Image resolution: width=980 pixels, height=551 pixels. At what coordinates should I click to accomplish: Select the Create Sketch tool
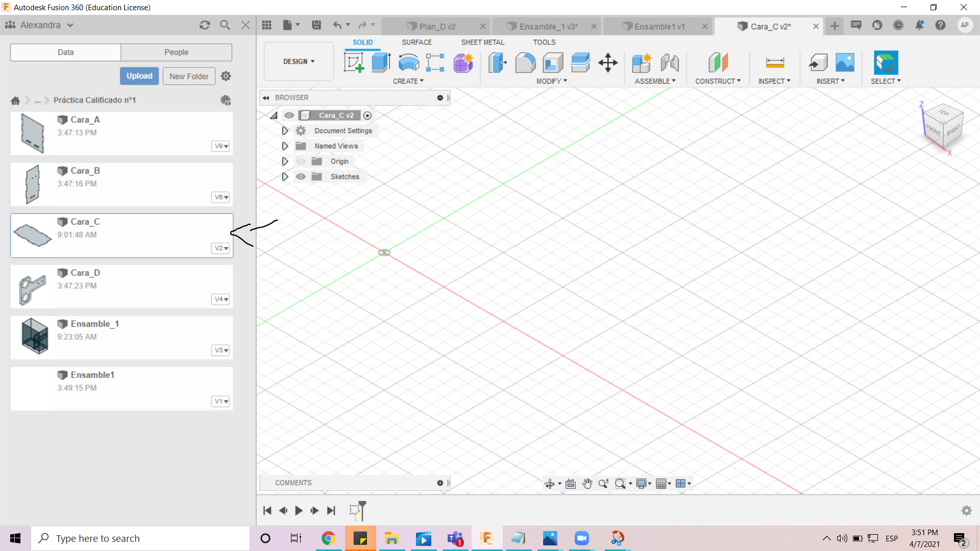pos(354,63)
